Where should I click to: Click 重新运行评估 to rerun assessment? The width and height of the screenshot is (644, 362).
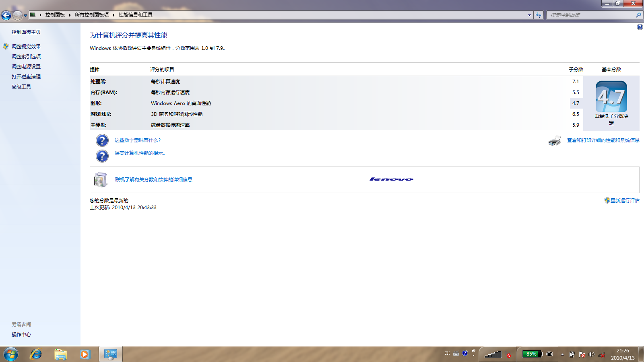tap(625, 201)
